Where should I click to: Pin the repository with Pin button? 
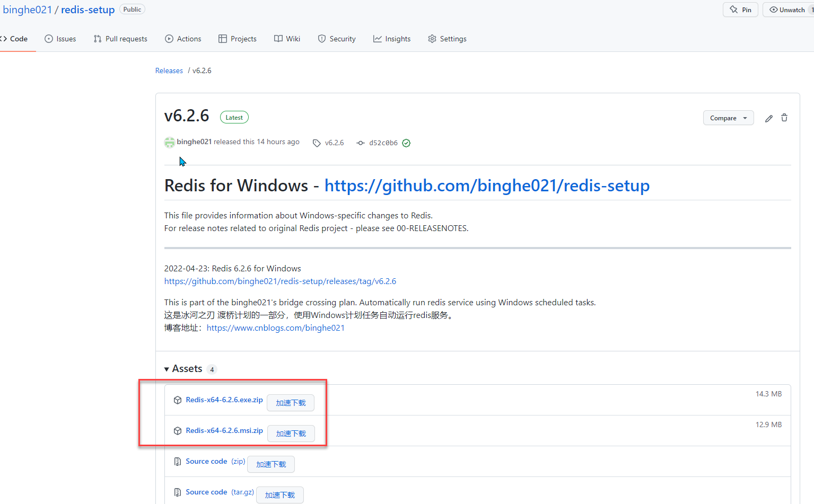741,10
